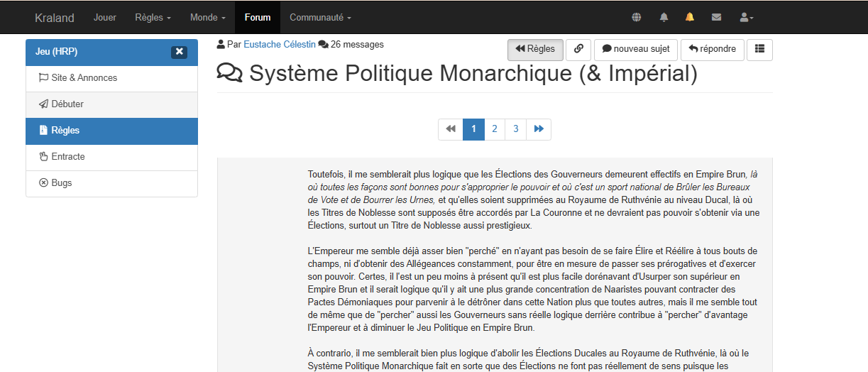Expand the user account dropdown
Viewport: 868px width, 372px height.
click(746, 17)
